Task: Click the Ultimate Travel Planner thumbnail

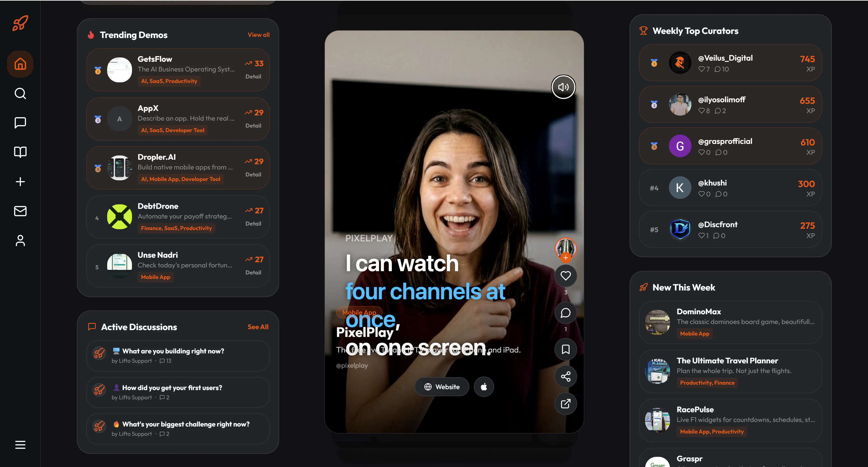Action: (657, 371)
